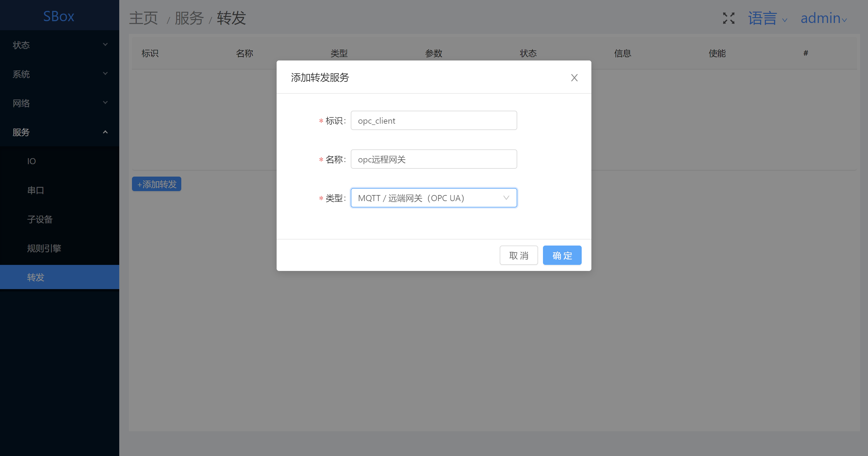Click the 名称 input field
The height and width of the screenshot is (456, 868).
[433, 159]
